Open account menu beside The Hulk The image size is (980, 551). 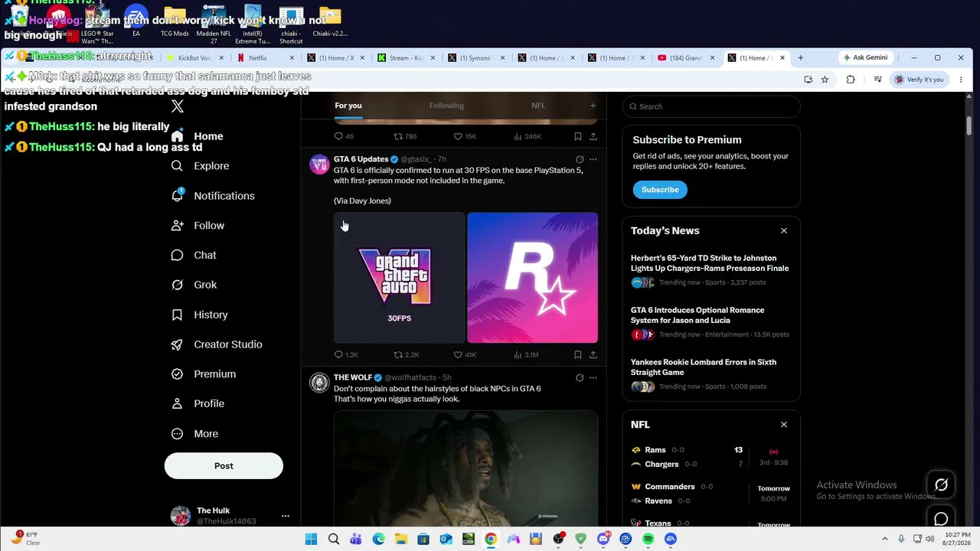286,516
